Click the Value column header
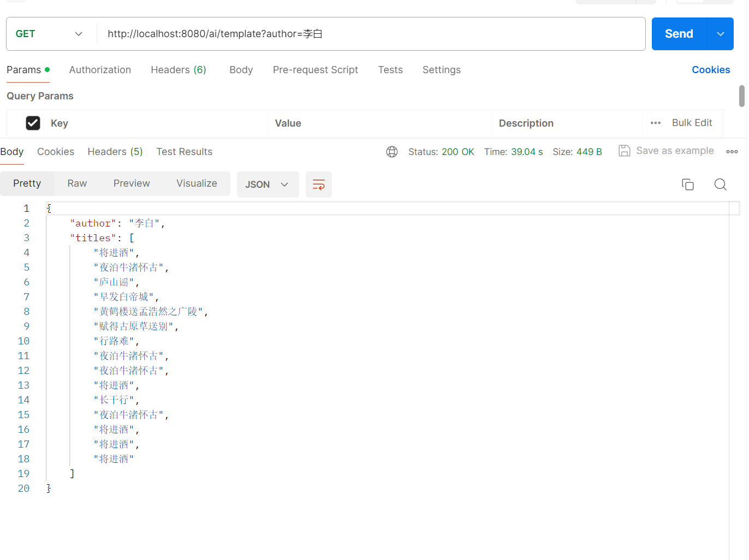 pos(288,123)
